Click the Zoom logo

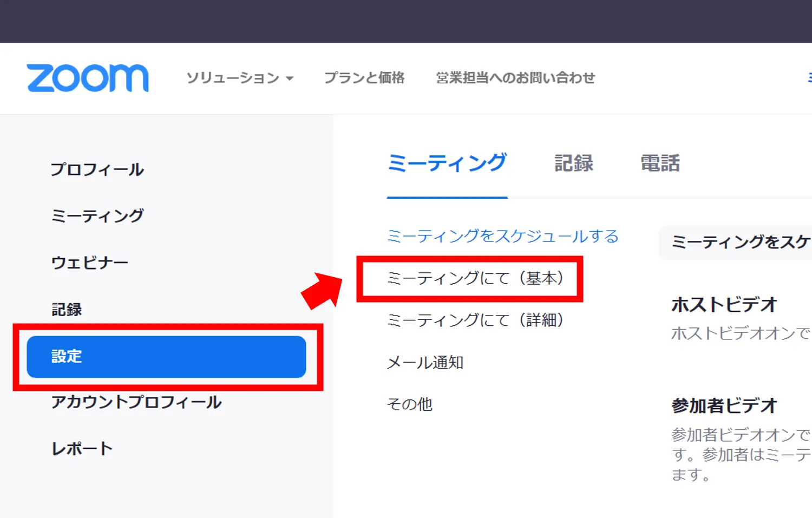88,78
